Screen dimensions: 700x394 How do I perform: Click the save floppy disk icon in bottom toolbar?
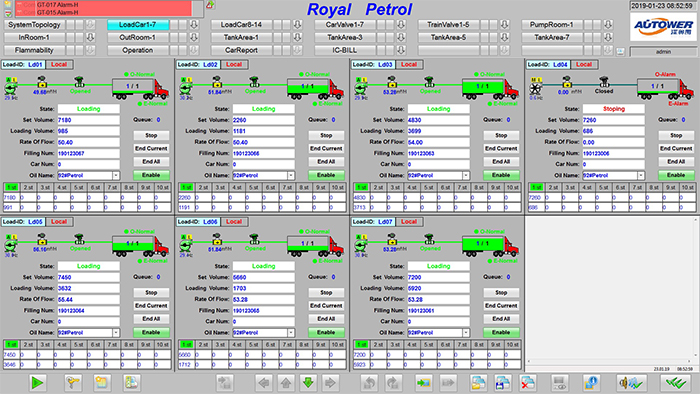coord(503,383)
